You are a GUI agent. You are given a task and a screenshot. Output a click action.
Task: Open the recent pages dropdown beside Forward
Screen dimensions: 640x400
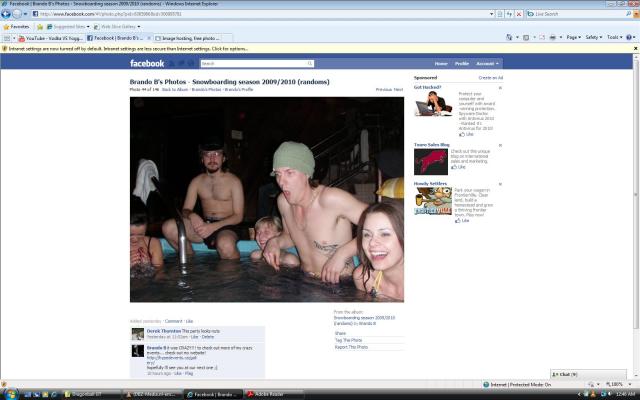coord(25,14)
